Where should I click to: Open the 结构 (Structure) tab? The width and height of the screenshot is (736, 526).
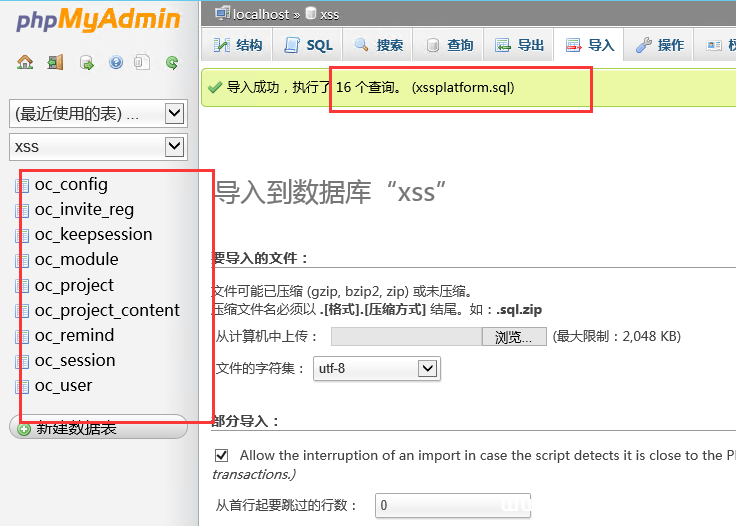pyautogui.click(x=237, y=45)
